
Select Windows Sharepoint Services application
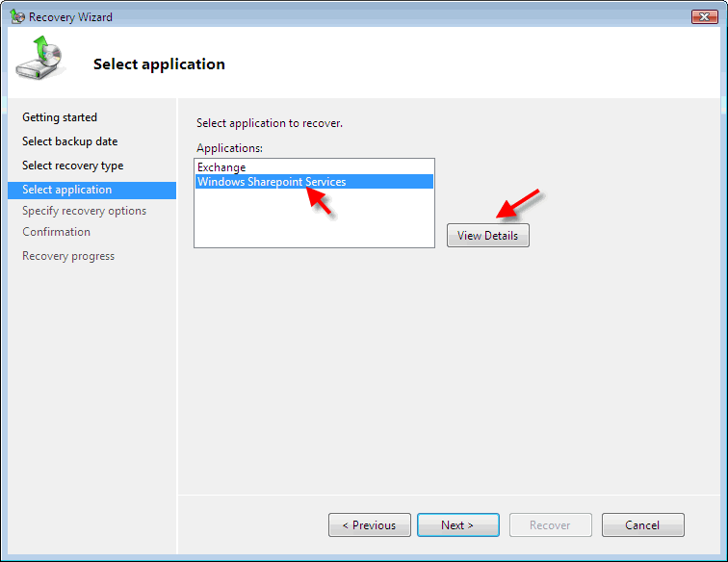point(314,182)
